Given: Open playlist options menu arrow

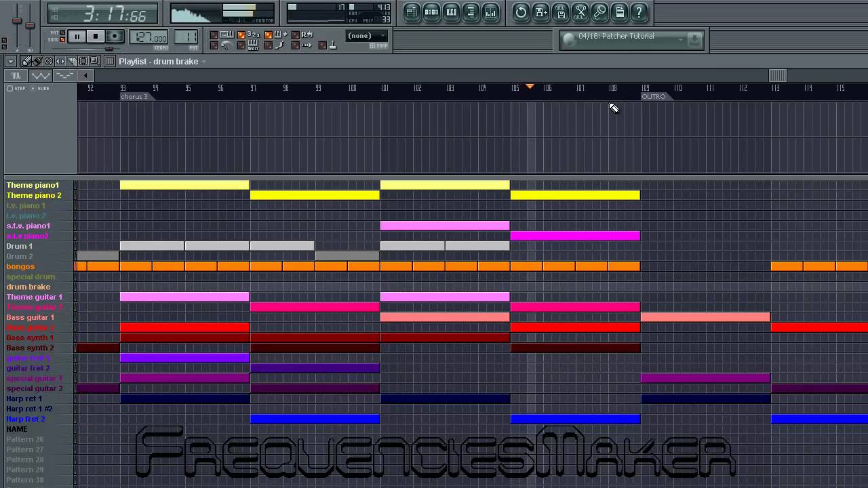Looking at the screenshot, I should (x=11, y=61).
